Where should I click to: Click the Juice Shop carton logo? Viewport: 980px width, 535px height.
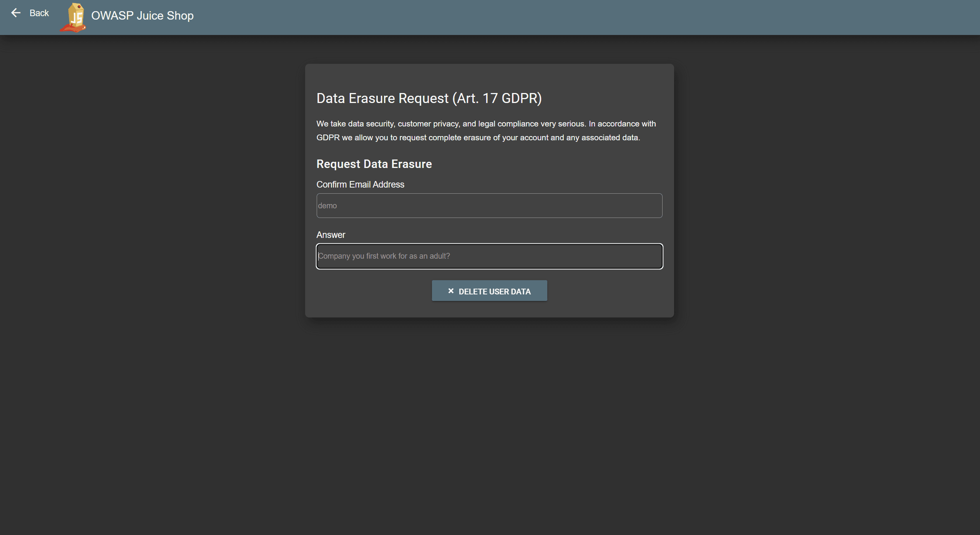(73, 17)
